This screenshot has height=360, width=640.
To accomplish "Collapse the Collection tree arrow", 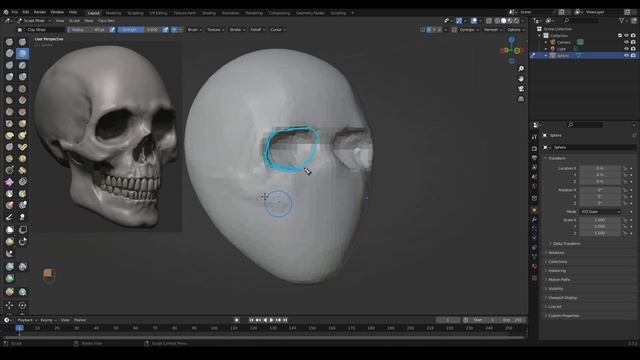I will [539, 36].
